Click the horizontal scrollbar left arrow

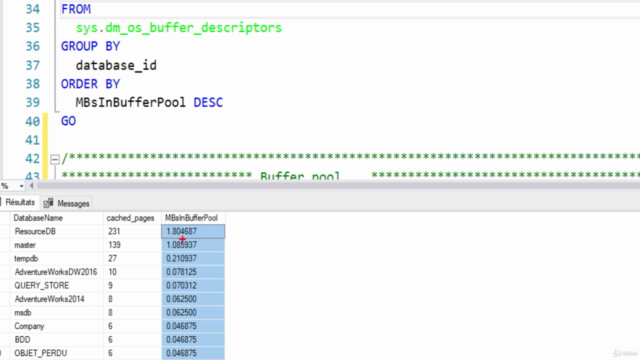coord(31,186)
